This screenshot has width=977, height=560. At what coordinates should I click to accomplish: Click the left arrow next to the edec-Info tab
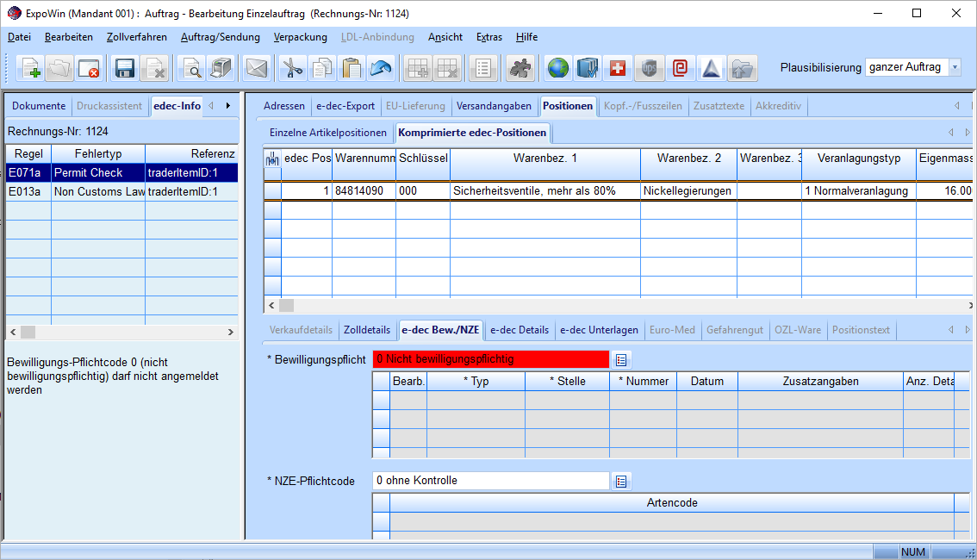(211, 106)
